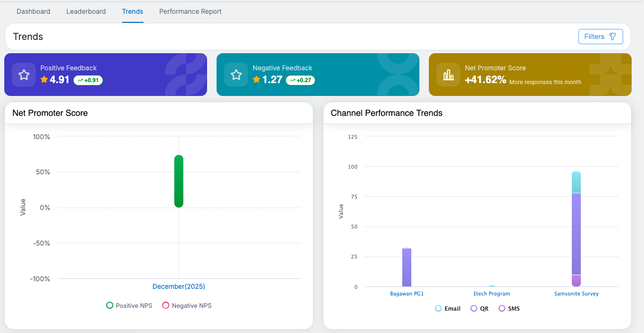Click the star icon in Positive Feedback card
644x333 pixels.
[x=24, y=75]
